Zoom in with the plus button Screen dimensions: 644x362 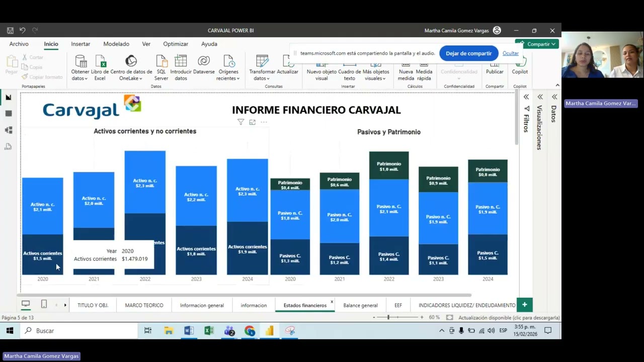coord(422,318)
